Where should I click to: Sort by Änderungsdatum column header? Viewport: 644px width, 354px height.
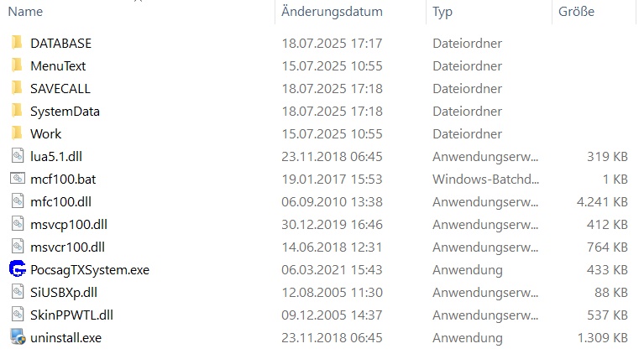tap(332, 12)
